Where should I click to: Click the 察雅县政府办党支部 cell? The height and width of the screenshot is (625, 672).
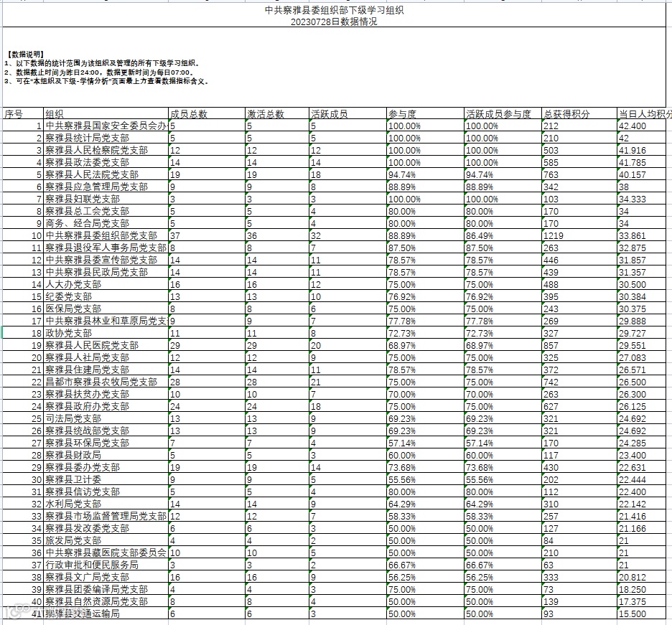(x=106, y=407)
